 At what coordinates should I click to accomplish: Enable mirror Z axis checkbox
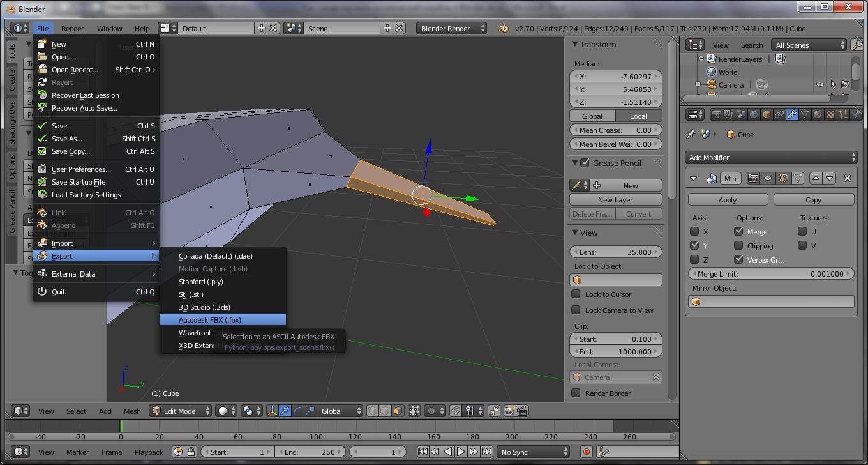[x=694, y=259]
